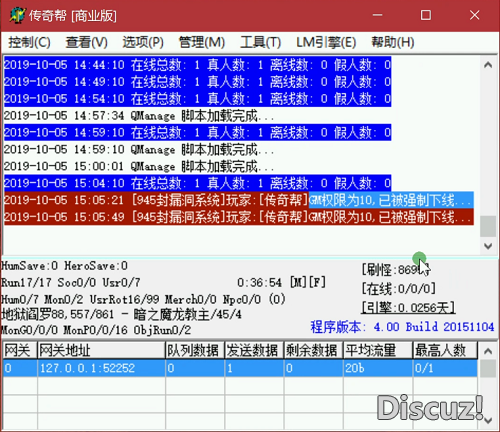Minimize the 传奇帮 window
500x432 pixels.
pyautogui.click(x=378, y=15)
